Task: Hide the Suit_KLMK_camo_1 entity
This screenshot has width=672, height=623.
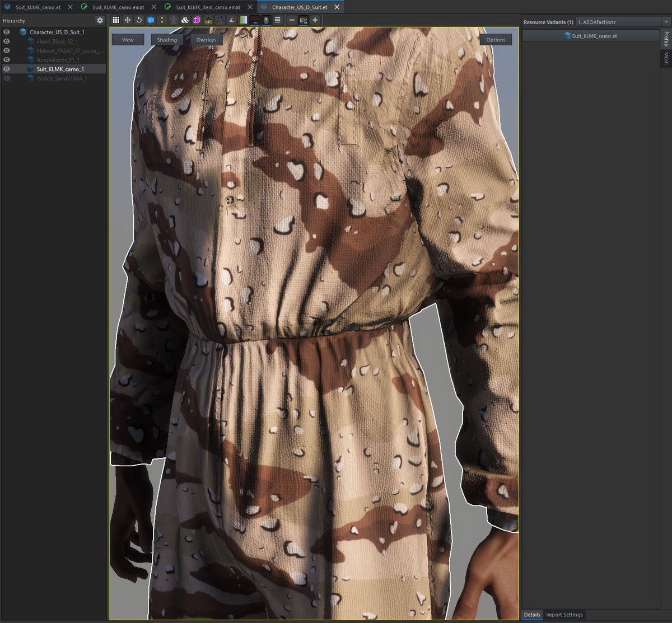Action: coord(7,69)
